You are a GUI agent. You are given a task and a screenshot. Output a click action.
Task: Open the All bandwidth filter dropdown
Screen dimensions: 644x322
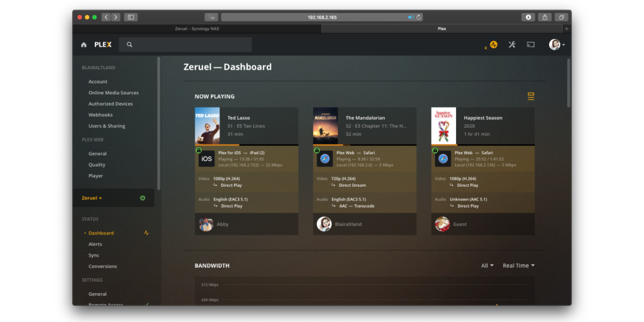[x=487, y=265]
